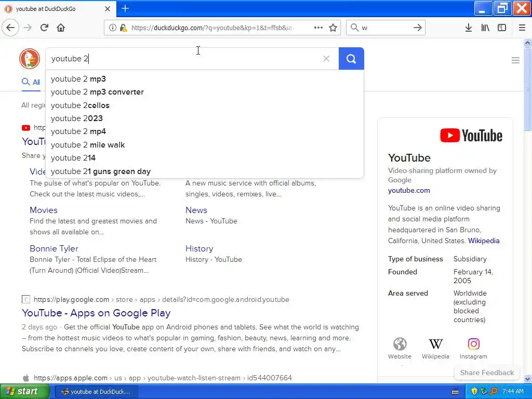Open the Wikipedia link in YouTube description
This screenshot has height=399, width=532.
(x=484, y=241)
